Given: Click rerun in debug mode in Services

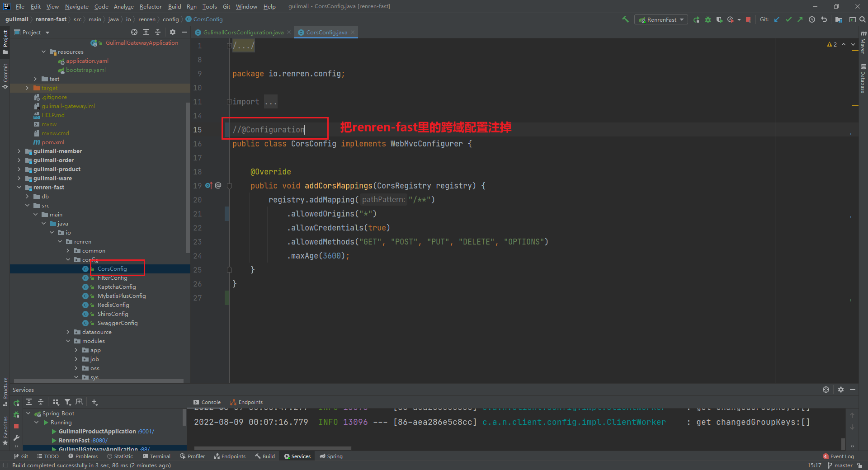Looking at the screenshot, I should 16,414.
